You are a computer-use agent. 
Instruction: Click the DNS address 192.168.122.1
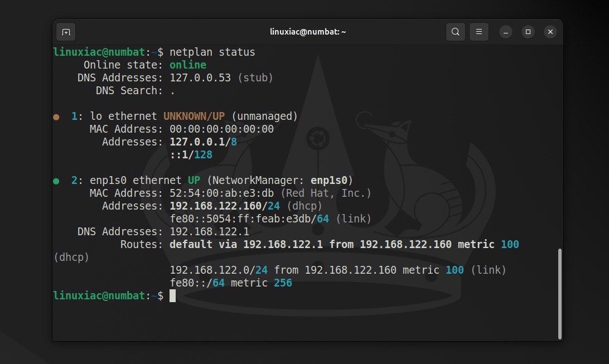(x=209, y=231)
